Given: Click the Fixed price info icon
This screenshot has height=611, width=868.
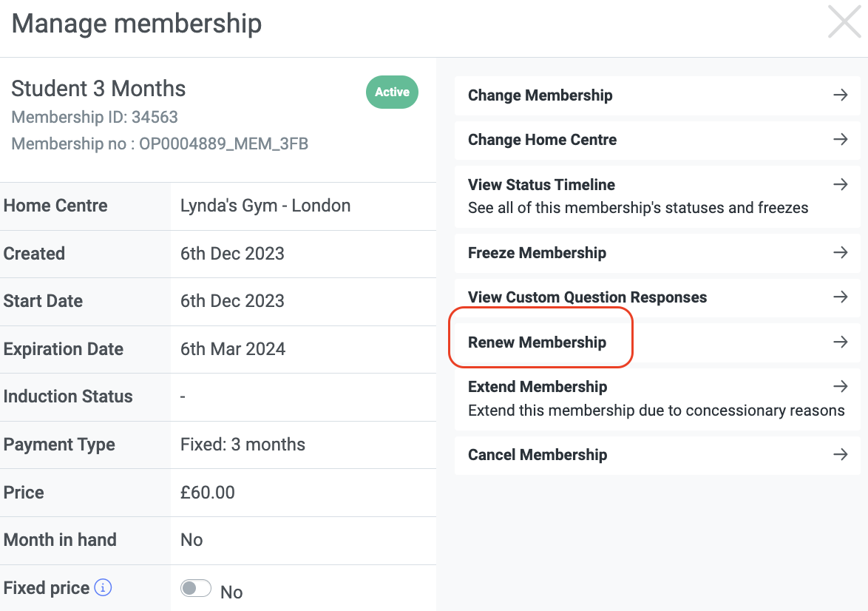Looking at the screenshot, I should (x=103, y=587).
